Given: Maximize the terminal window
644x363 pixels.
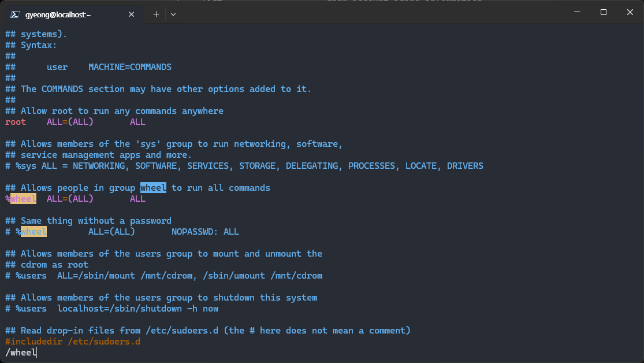Looking at the screenshot, I should [603, 12].
